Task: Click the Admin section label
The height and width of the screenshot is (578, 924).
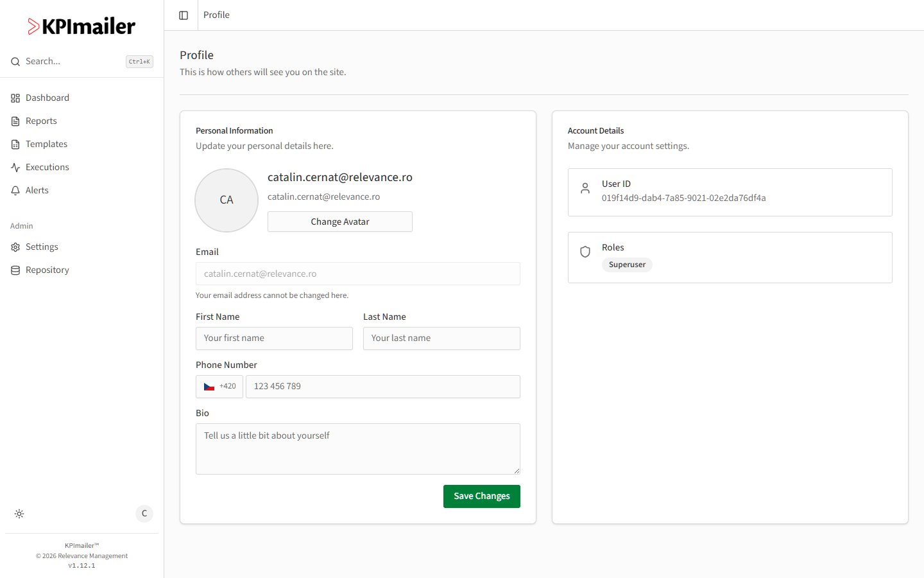Action: pos(21,226)
